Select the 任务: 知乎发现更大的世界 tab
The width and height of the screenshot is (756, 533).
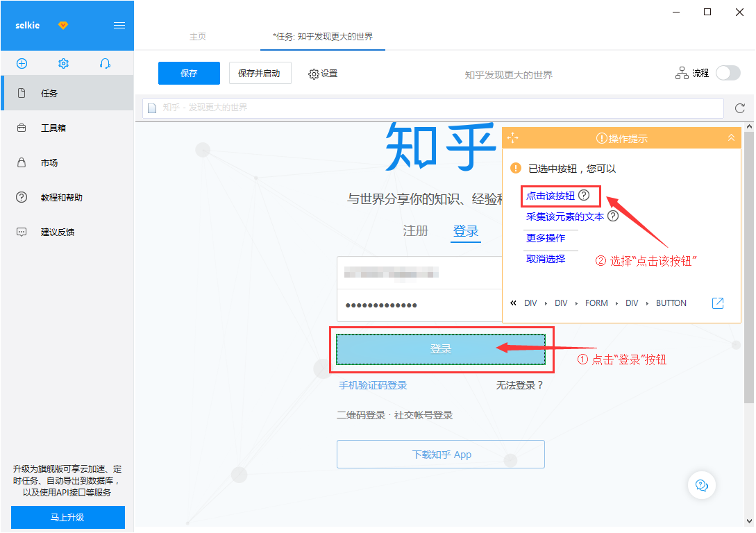pos(323,37)
